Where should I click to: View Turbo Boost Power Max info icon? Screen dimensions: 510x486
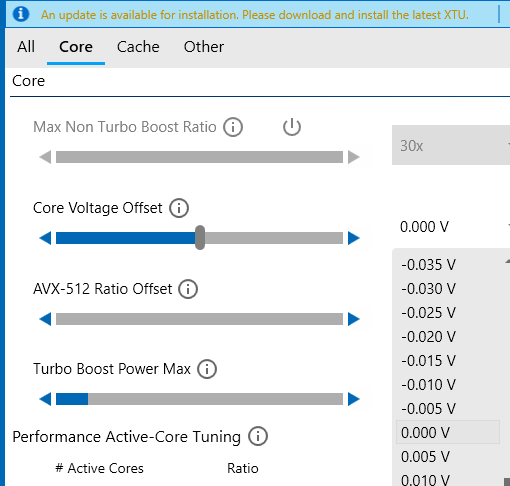pyautogui.click(x=207, y=369)
